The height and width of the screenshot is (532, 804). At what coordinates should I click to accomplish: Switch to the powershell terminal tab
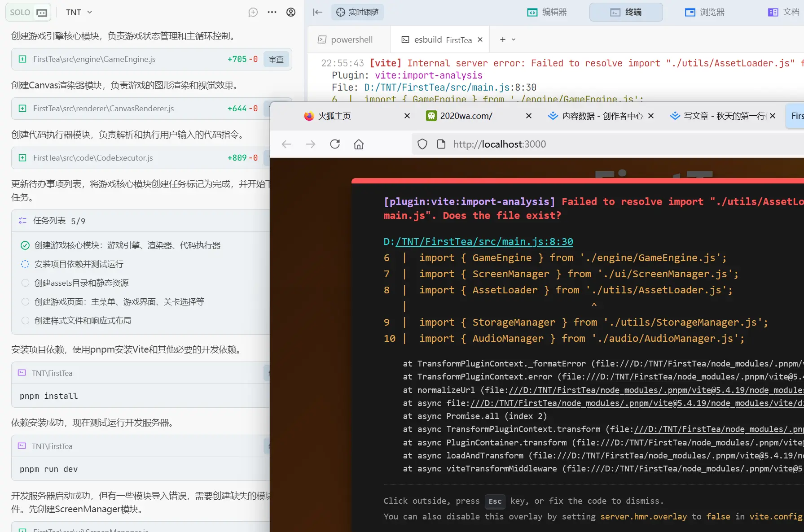[x=346, y=40]
